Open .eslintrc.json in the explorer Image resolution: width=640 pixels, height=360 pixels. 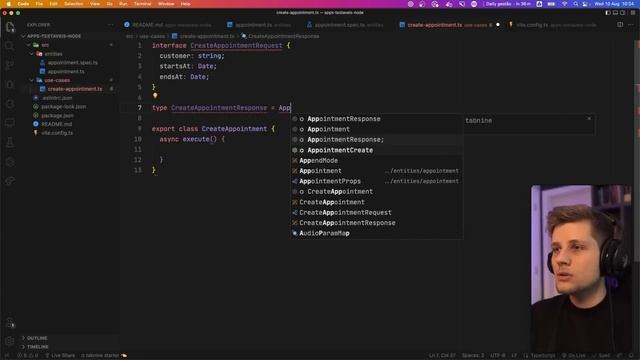(x=57, y=98)
